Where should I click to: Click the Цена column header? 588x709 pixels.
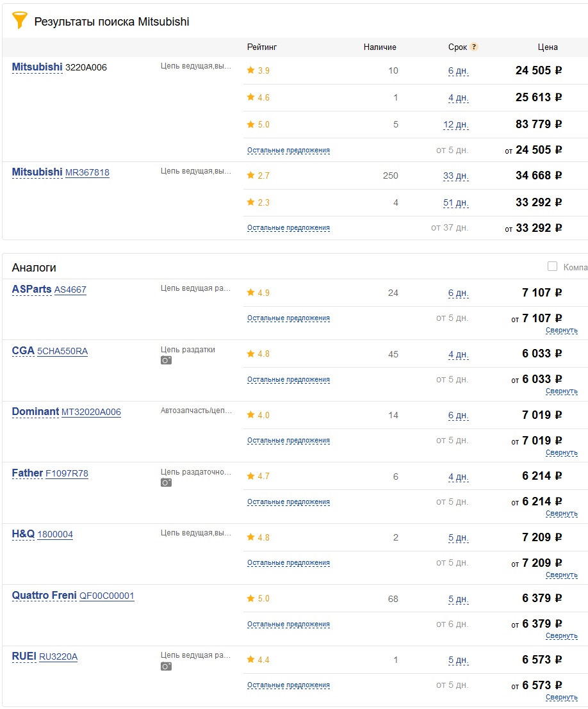point(548,47)
